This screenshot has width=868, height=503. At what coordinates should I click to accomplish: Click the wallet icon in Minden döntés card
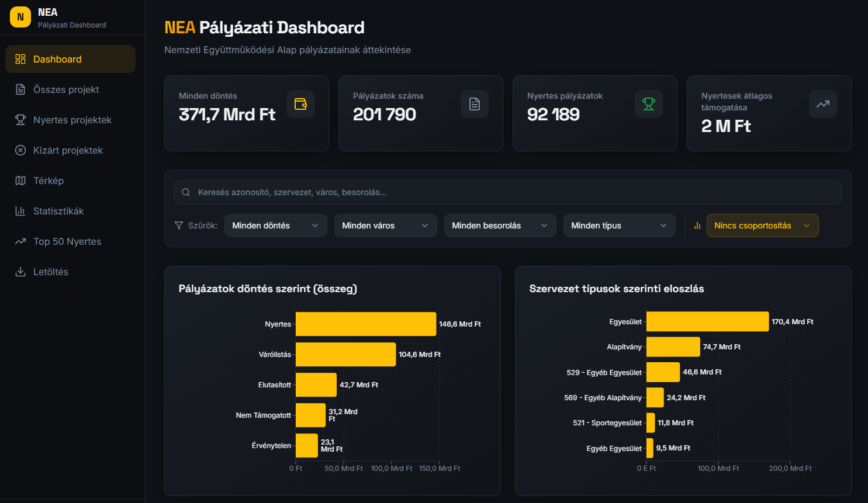300,104
